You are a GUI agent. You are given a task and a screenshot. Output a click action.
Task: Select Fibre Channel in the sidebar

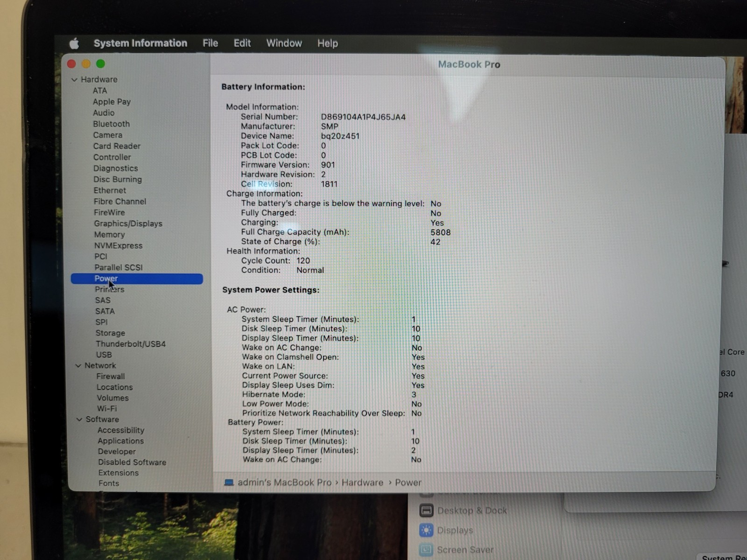120,202
